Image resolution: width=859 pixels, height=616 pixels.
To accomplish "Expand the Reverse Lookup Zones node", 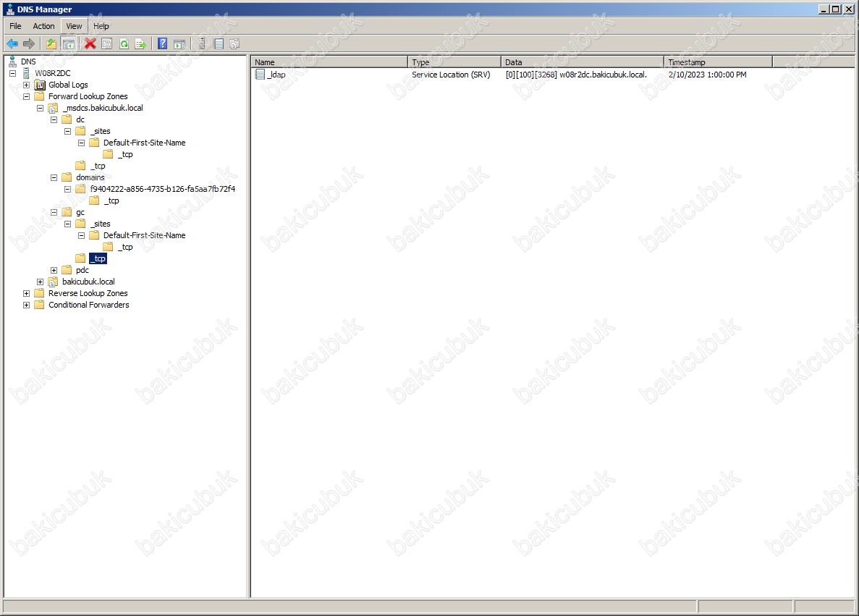I will [27, 293].
